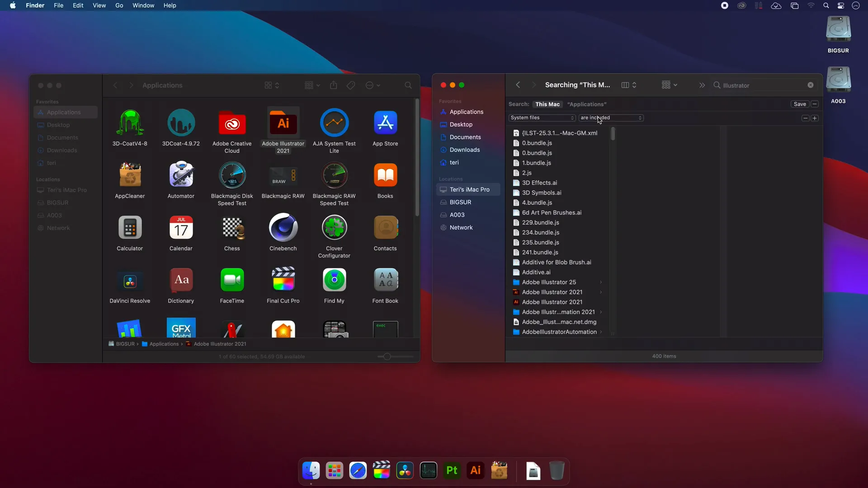Click Adobe Illustrator icon in the Dock

(x=476, y=470)
